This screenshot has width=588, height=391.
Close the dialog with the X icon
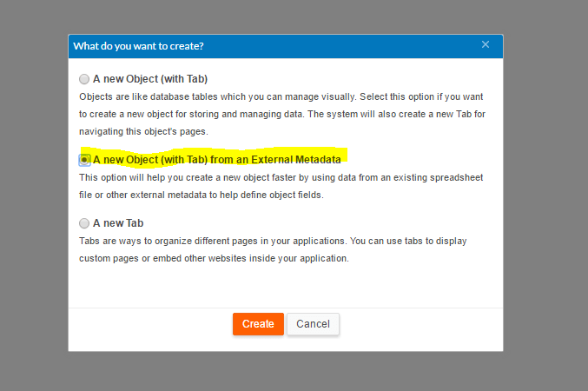tap(486, 44)
